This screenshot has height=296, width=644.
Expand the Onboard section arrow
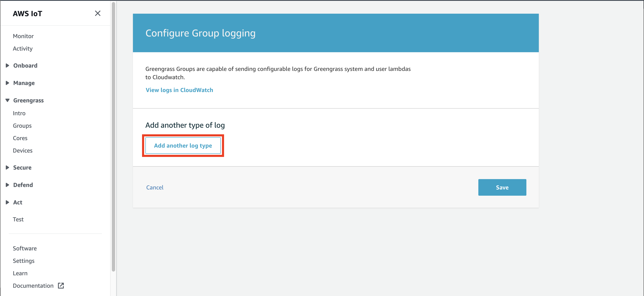[x=7, y=65]
